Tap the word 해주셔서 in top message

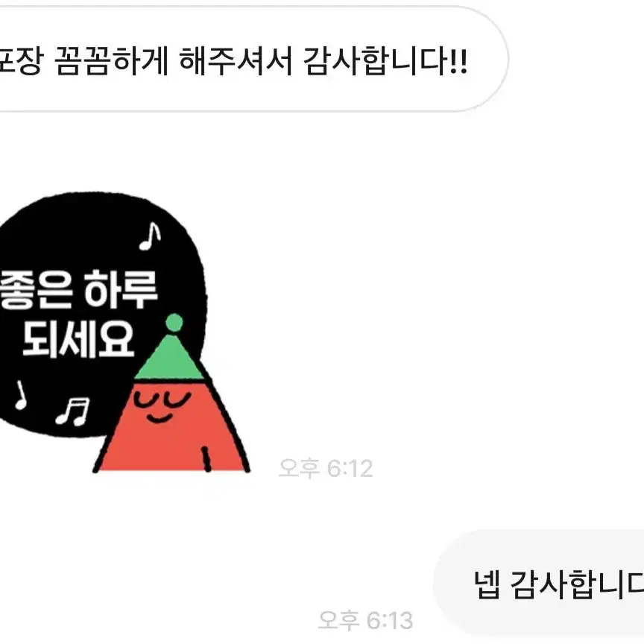point(236,61)
